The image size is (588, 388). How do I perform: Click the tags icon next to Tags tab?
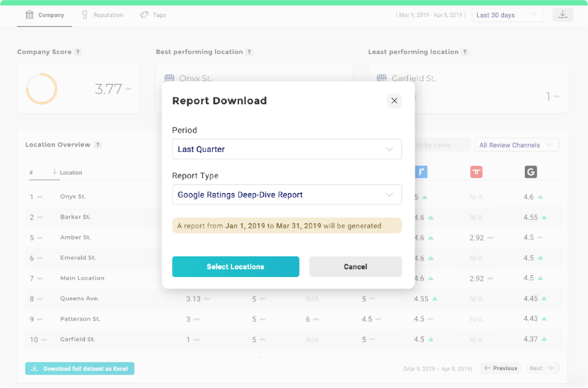[x=145, y=15]
